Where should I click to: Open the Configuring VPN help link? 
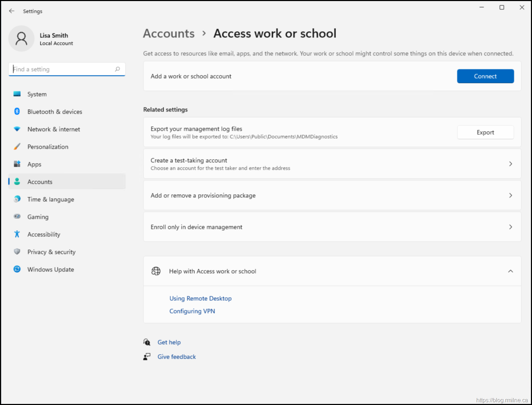tap(192, 311)
